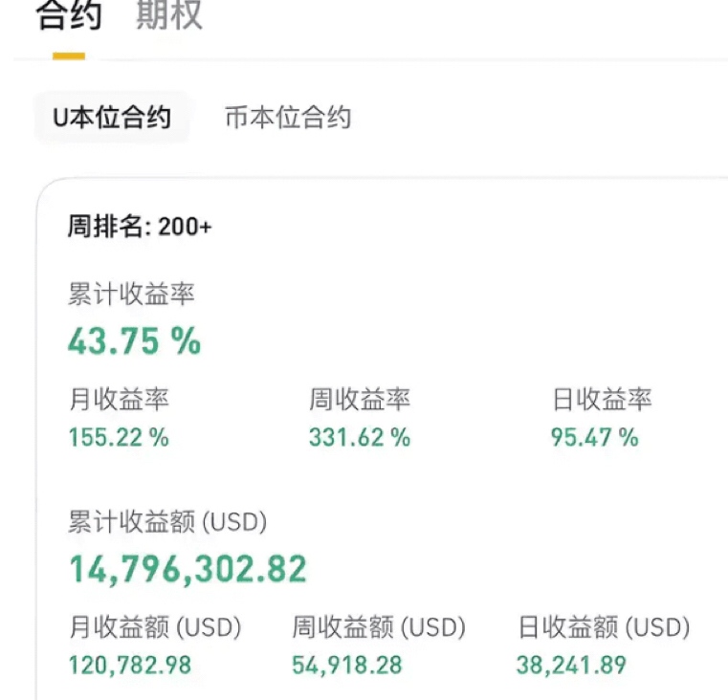The image size is (728, 700).
Task: Select the 155.22 % monthly return value
Action: tap(119, 438)
